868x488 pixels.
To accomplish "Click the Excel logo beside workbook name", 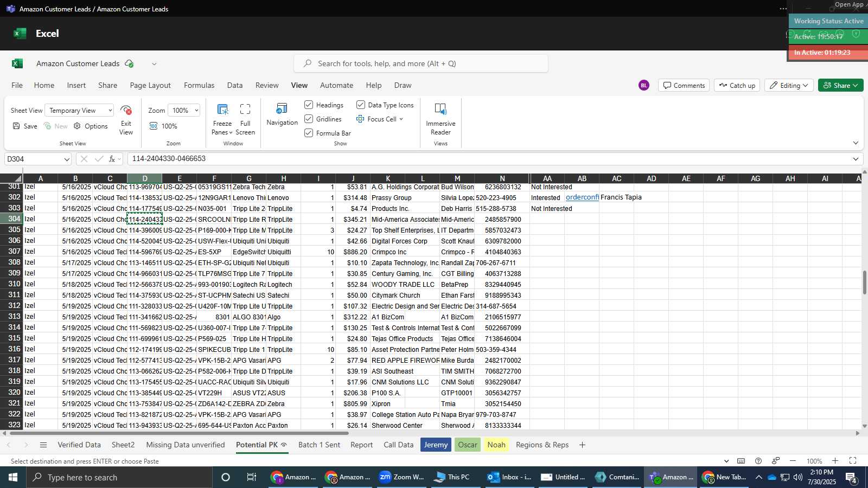I will point(17,63).
